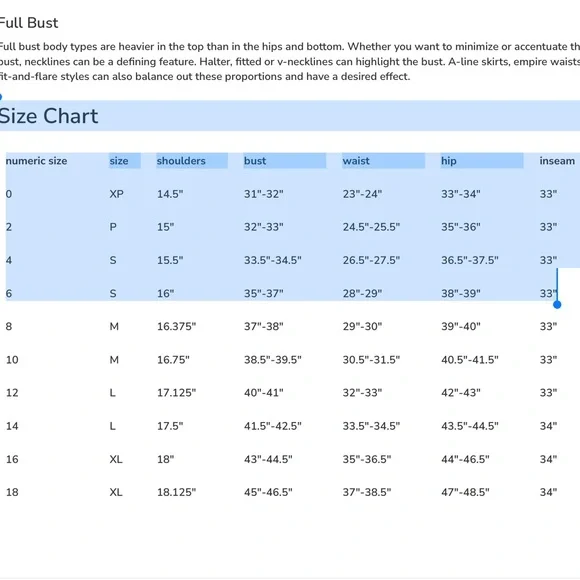Click the 36.5"-37.5" hip measurement
The width and height of the screenshot is (580, 580).
click(469, 260)
